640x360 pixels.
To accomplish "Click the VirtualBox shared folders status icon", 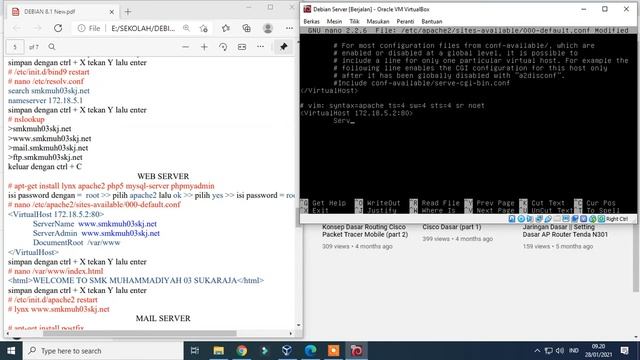I will [557, 219].
